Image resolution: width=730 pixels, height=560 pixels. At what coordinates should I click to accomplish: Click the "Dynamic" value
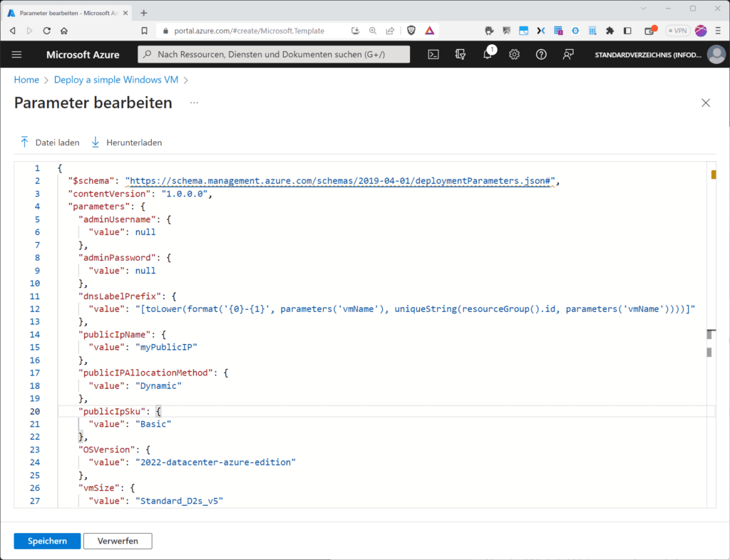[x=159, y=385]
